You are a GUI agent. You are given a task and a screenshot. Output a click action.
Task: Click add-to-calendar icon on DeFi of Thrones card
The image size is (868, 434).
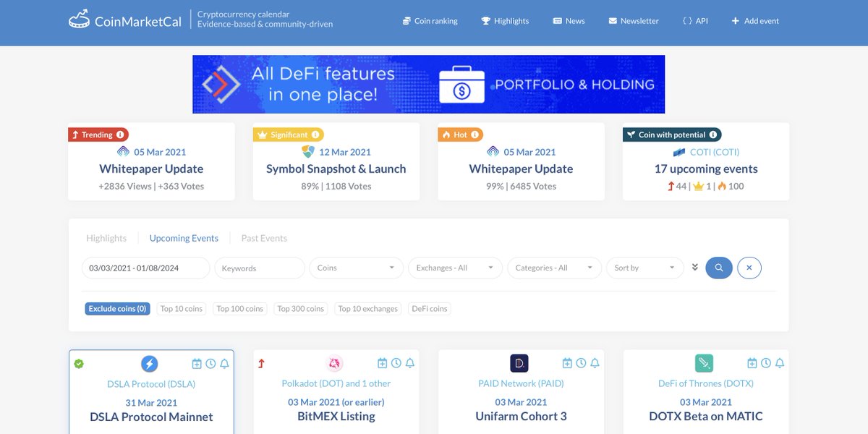(752, 363)
